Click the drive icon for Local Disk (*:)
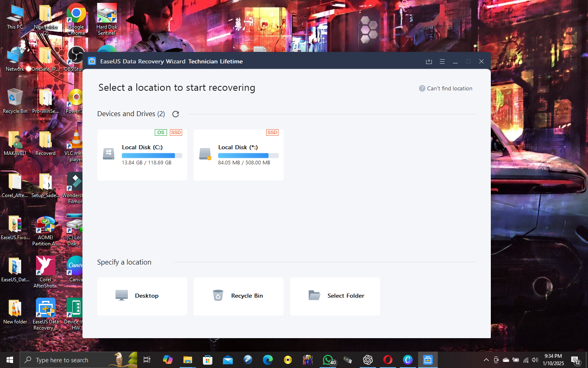 tap(205, 154)
